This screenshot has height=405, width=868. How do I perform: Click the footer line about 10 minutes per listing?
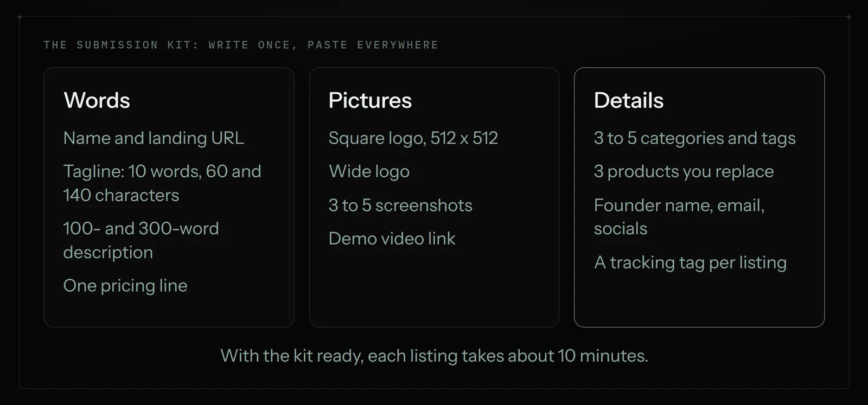pyautogui.click(x=434, y=356)
